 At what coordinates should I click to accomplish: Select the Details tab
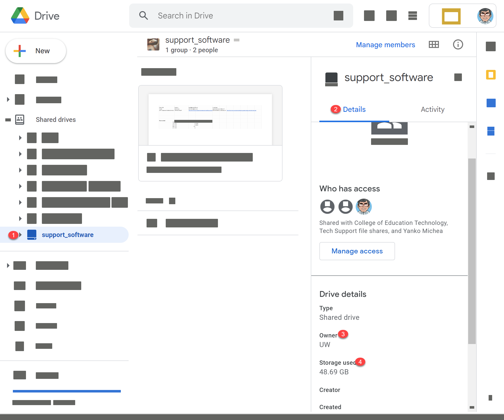[x=354, y=109]
